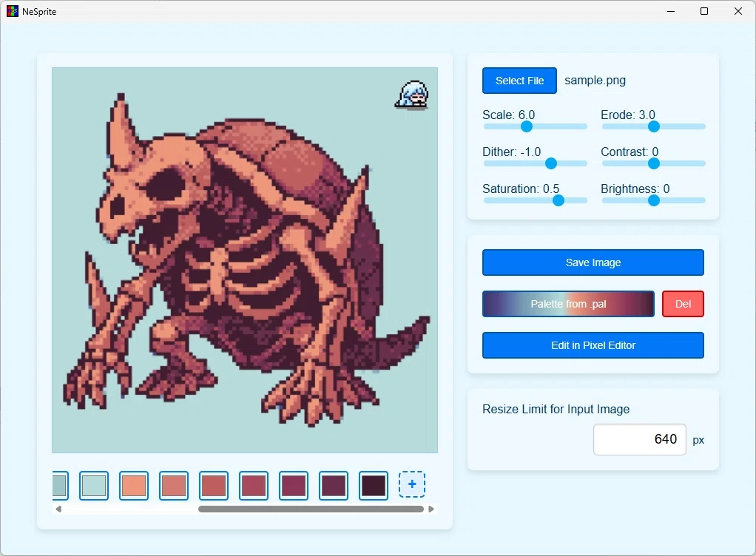Click the Dither slider handle

(x=550, y=164)
